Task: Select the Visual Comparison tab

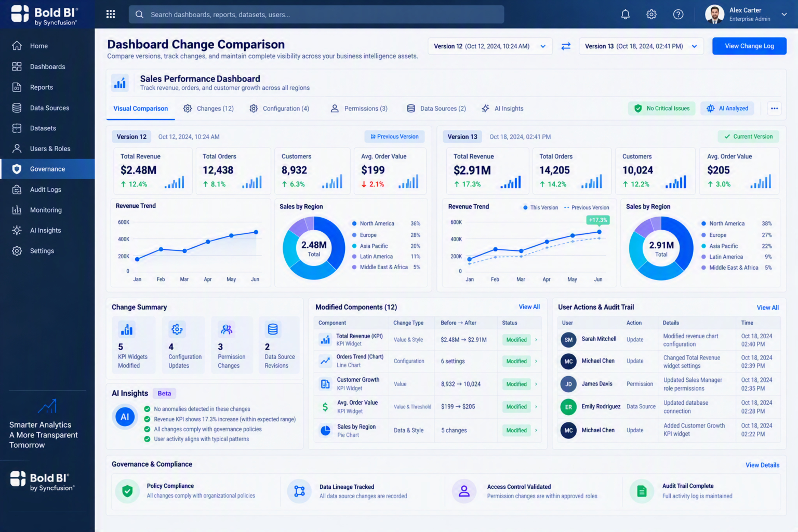Action: click(x=141, y=109)
